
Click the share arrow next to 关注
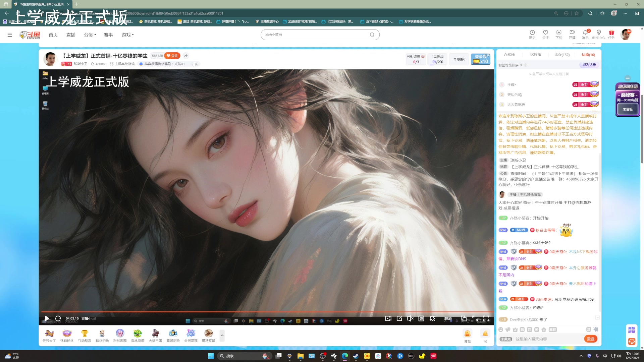tap(186, 56)
